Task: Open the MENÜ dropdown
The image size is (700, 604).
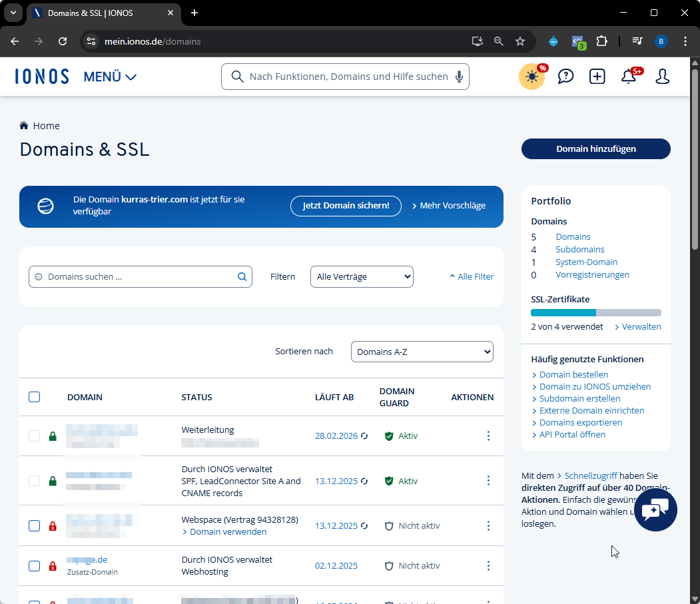Action: pyautogui.click(x=110, y=77)
